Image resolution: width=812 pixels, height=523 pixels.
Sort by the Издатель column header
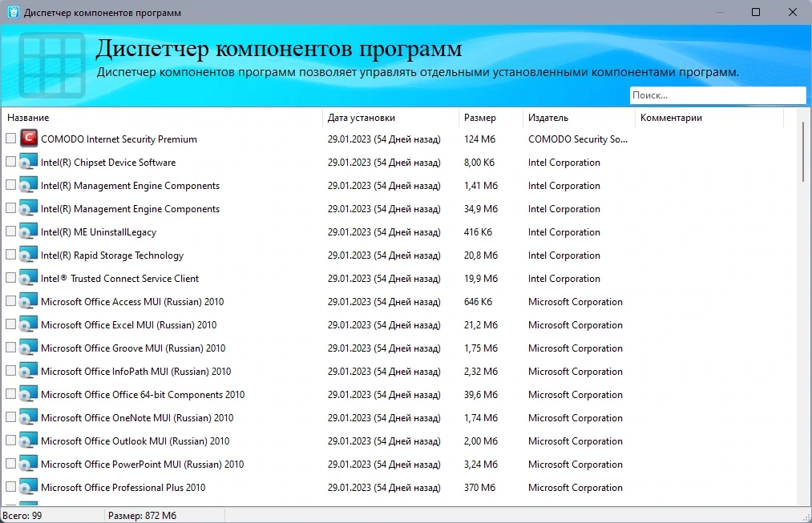point(579,118)
